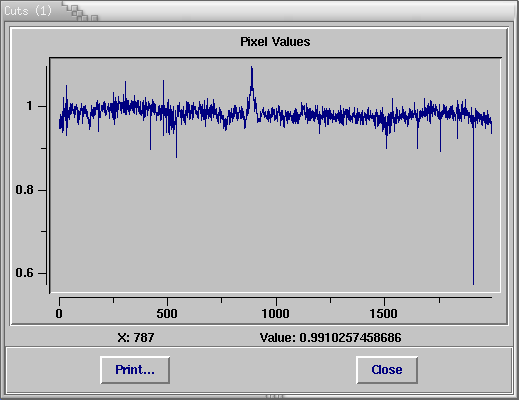The height and width of the screenshot is (400, 519).
Task: Click the Cuts (1) window title text
Action: (28, 11)
